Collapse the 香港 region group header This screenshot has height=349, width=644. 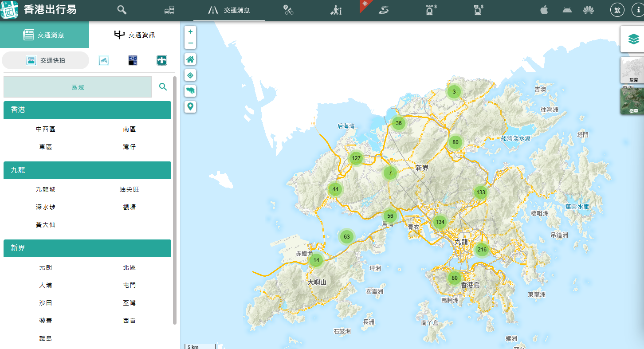87,110
